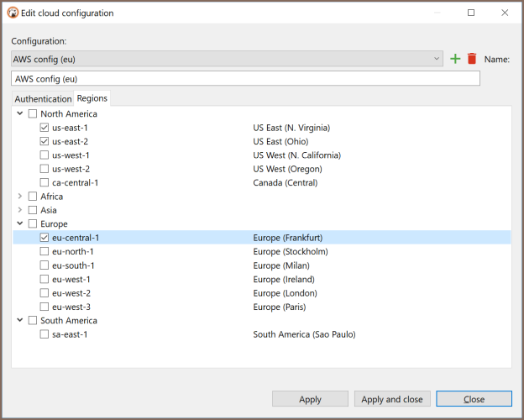Enable the sa-east-1 Sao Paulo checkbox
Screen dimensions: 524x420
tap(45, 334)
